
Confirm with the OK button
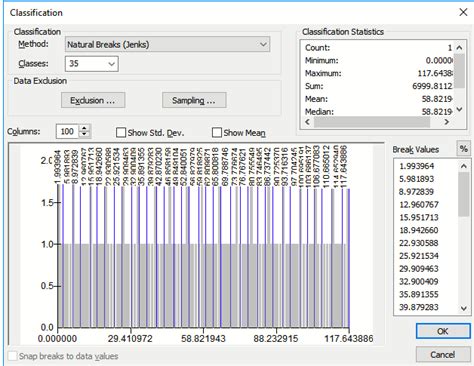443,331
